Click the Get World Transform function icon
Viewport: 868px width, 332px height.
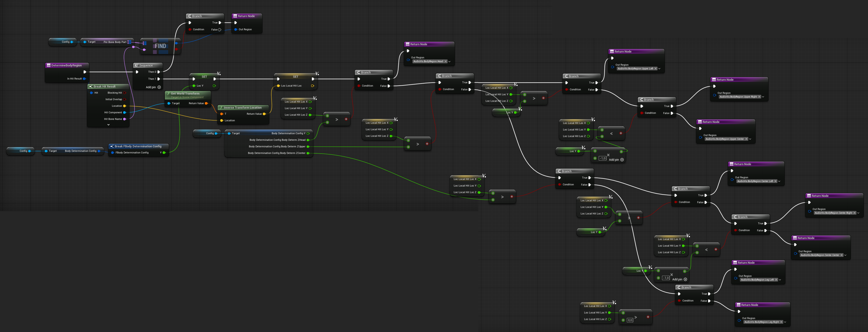[168, 93]
